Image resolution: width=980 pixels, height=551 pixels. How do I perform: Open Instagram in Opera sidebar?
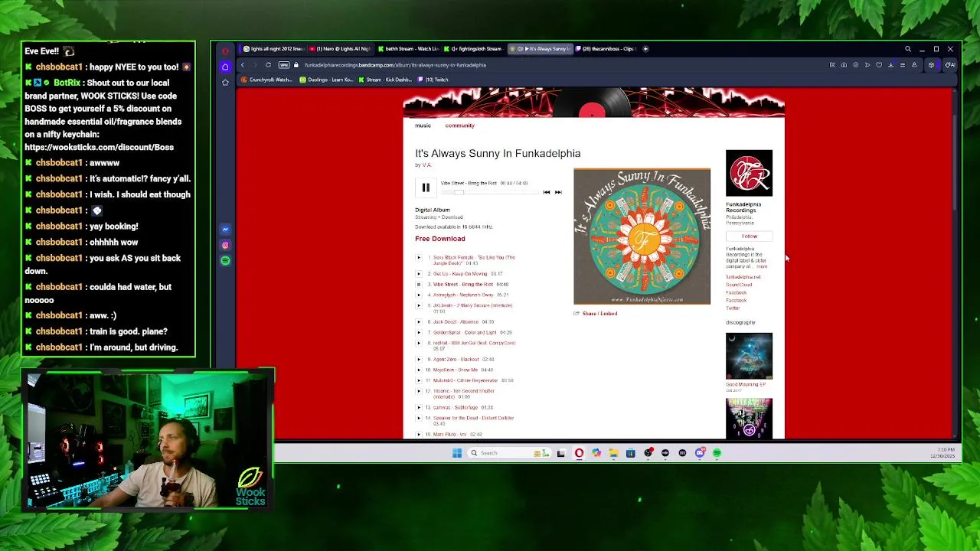[x=225, y=245]
